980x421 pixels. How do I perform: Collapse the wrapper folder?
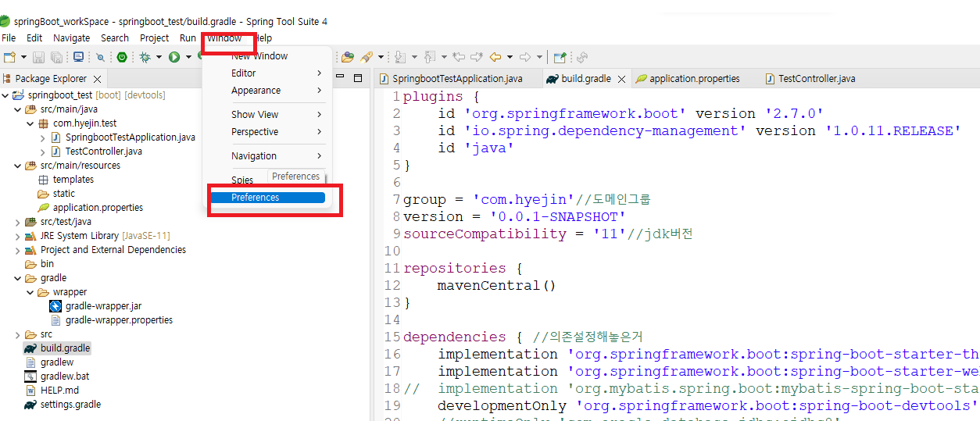click(30, 292)
